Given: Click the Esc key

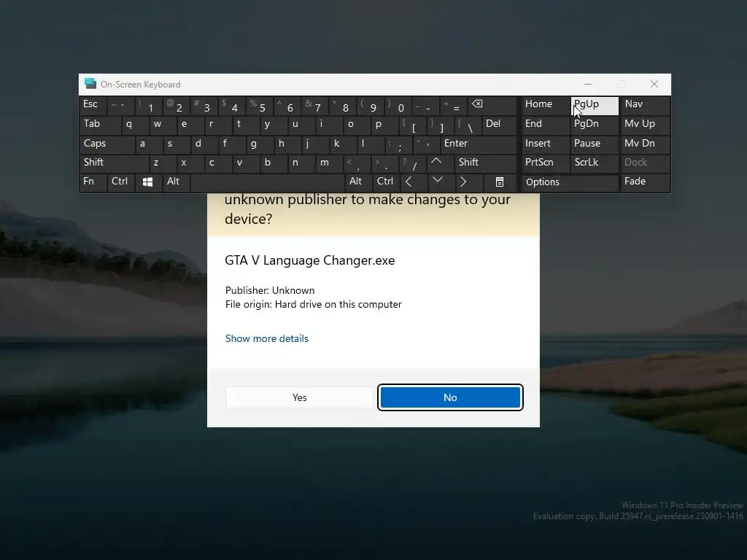Looking at the screenshot, I should tap(93, 105).
